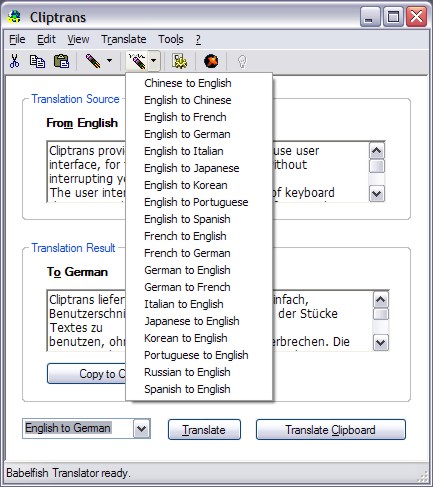Choose Chinese to English
The image size is (433, 487).
point(199,83)
